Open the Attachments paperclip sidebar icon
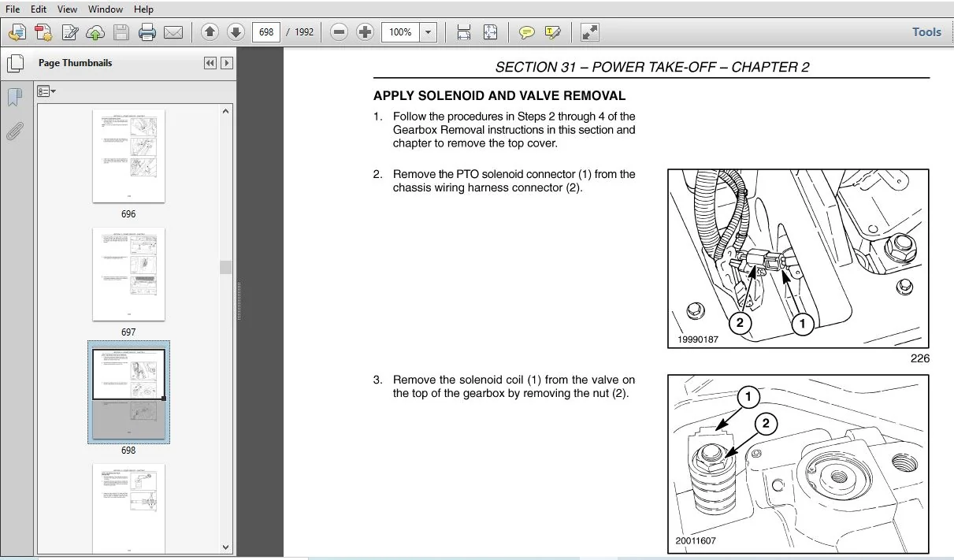954x560 pixels. [14, 131]
